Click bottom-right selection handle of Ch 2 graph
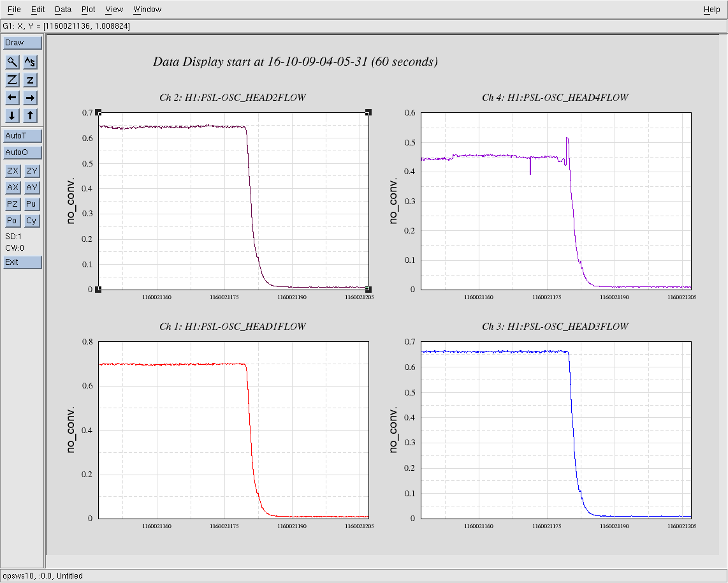 pyautogui.click(x=368, y=290)
